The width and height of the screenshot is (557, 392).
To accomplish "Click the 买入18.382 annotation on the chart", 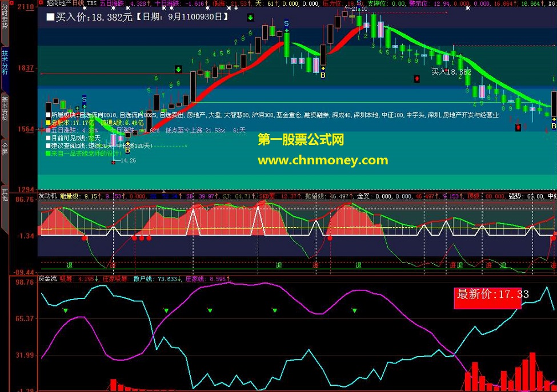I will [x=451, y=72].
